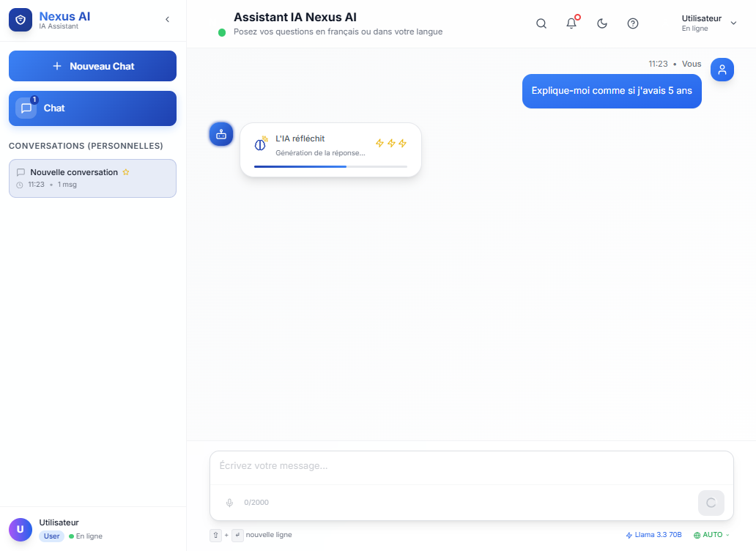Open the AUTO language dropdown

click(x=711, y=535)
